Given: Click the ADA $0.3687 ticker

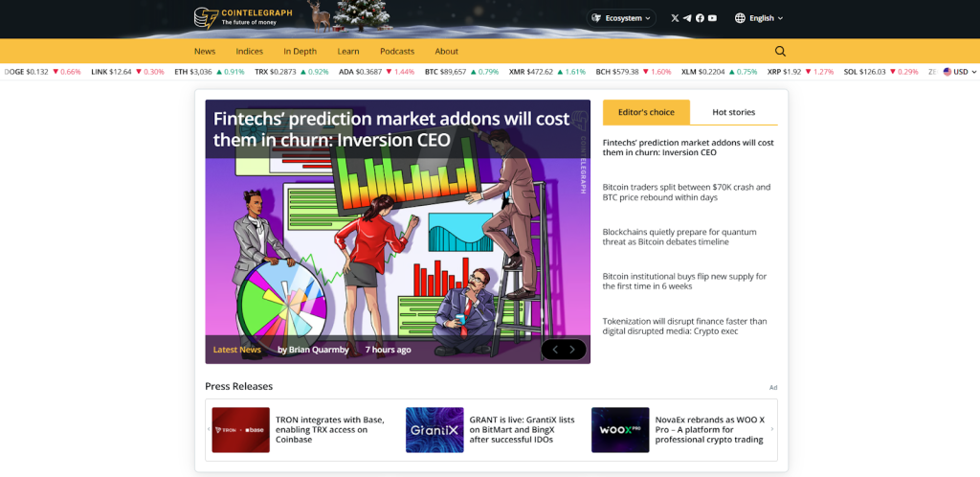Looking at the screenshot, I should 376,72.
